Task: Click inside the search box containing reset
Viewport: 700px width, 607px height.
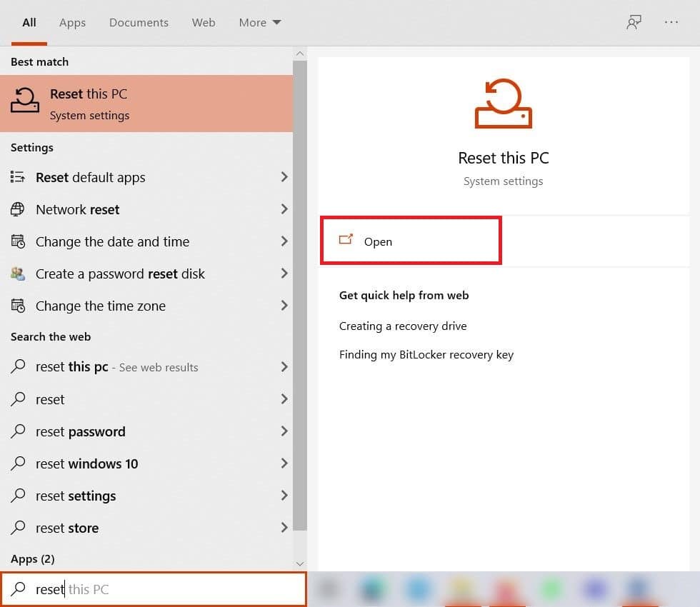Action: point(164,589)
